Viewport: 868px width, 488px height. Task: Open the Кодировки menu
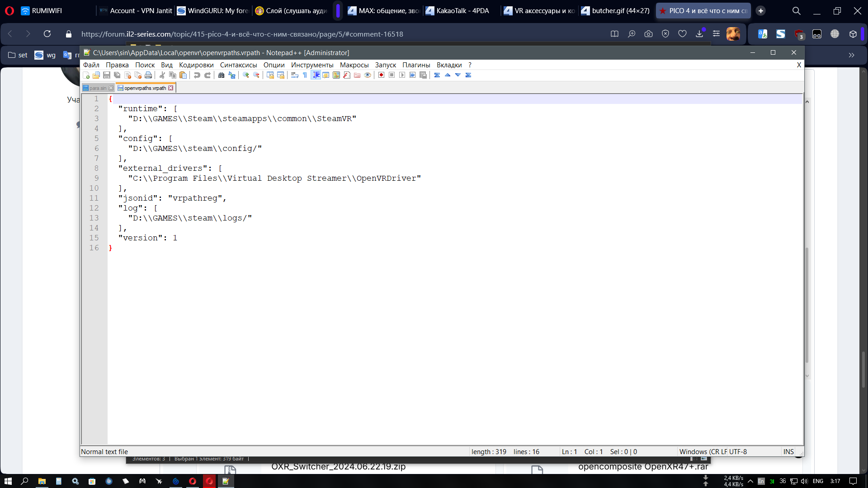(x=196, y=65)
